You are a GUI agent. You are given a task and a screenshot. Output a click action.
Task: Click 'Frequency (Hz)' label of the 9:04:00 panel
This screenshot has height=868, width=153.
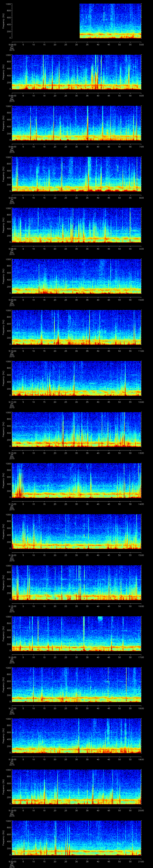click(3, 21)
